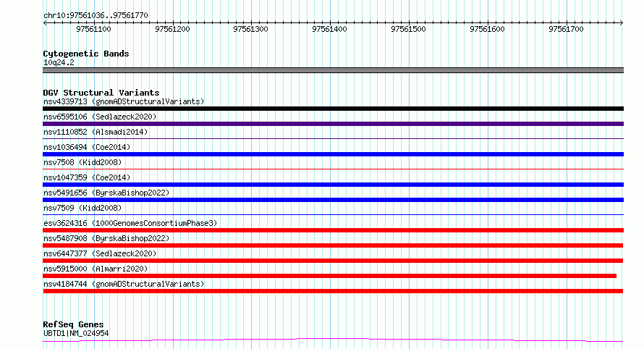Open variant label esv3624316 (1000GenomesConsortiumPhase3)

(130, 223)
